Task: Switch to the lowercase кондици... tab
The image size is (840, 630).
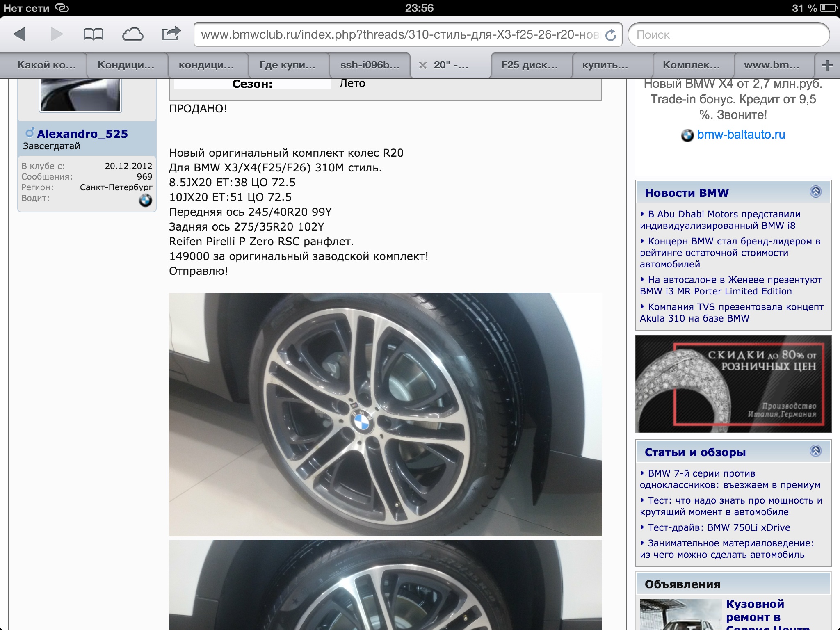Action: click(x=206, y=65)
